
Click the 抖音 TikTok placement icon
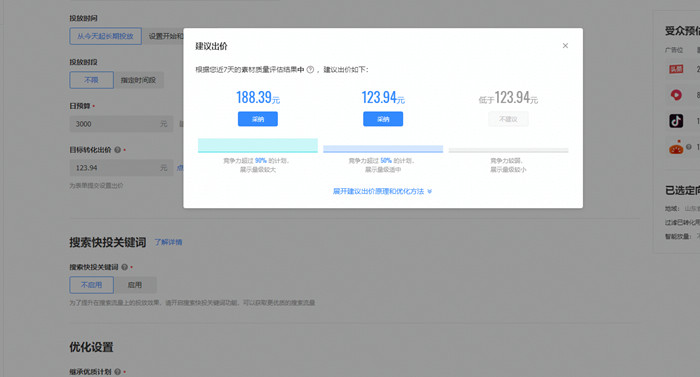pyautogui.click(x=676, y=121)
